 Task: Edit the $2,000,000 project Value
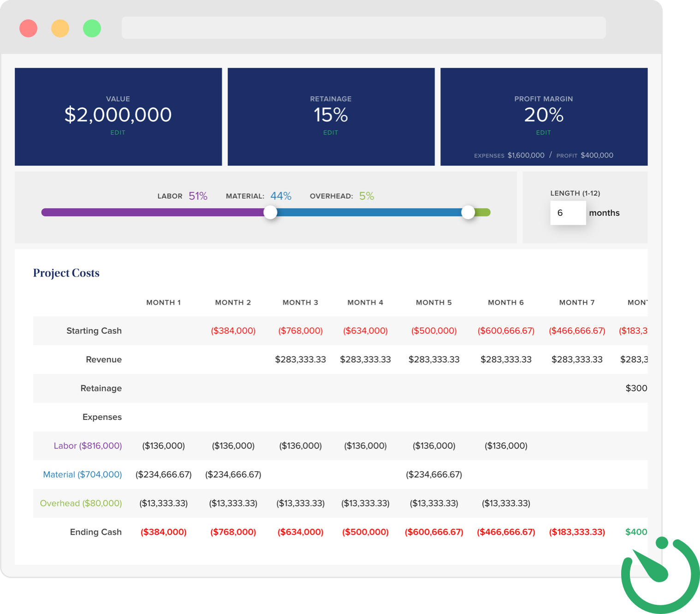[x=118, y=132]
